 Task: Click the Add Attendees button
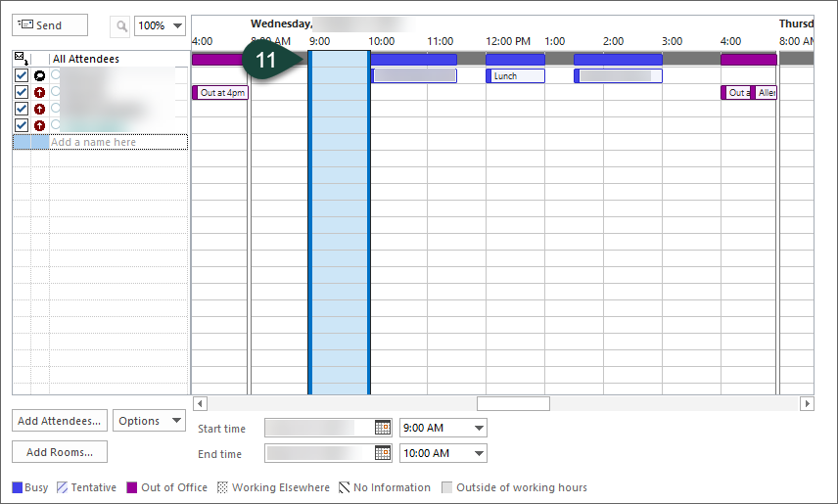point(59,421)
